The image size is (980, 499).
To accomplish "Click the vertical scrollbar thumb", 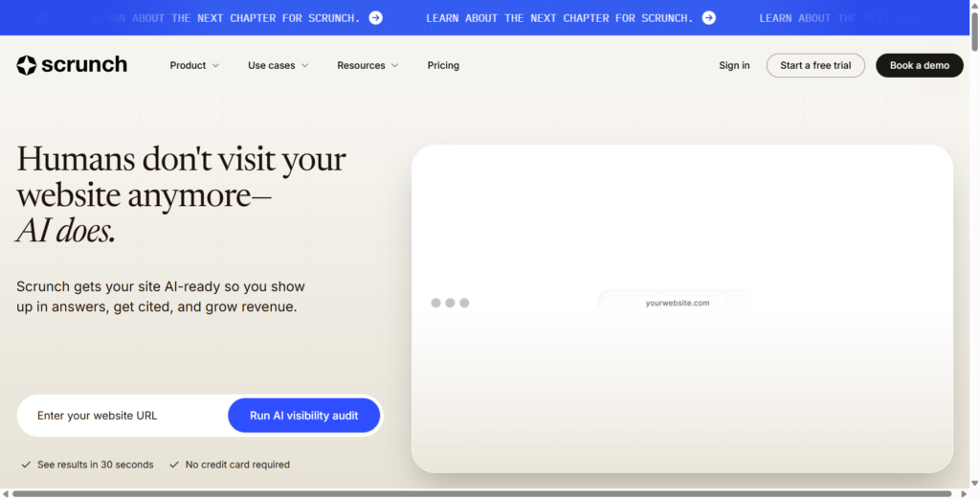I will click(974, 32).
